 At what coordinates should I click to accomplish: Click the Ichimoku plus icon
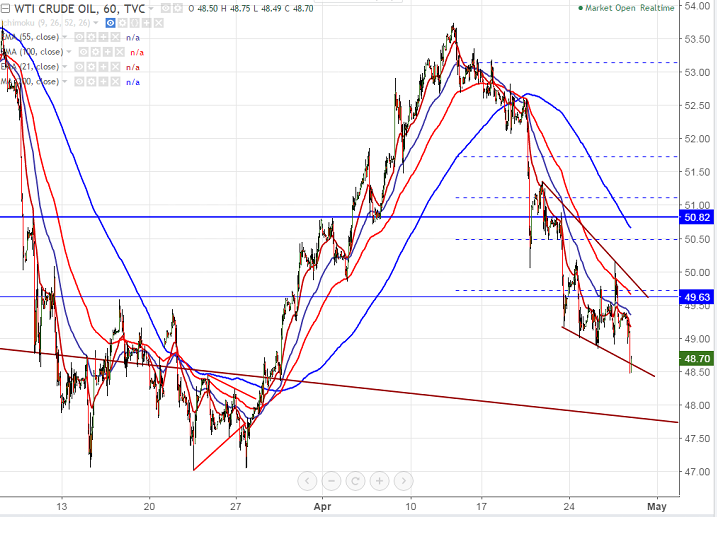[147, 23]
